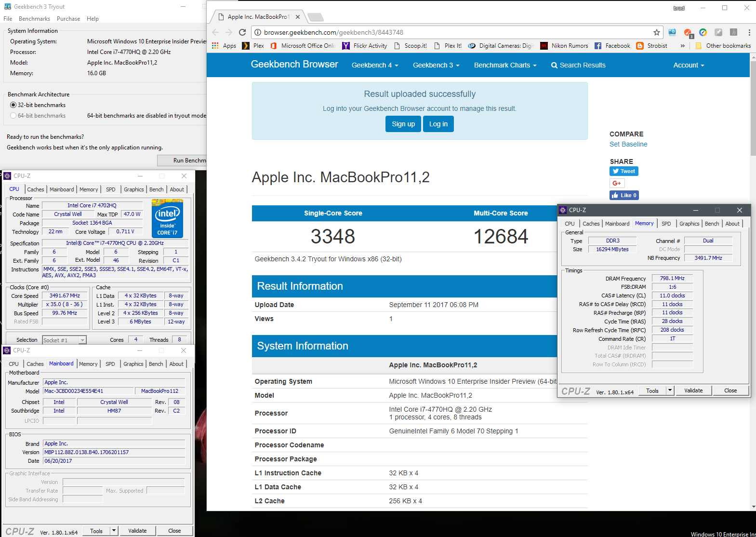The image size is (756, 537).
Task: Click Validate in Memory CPU-Z window
Action: click(x=693, y=390)
